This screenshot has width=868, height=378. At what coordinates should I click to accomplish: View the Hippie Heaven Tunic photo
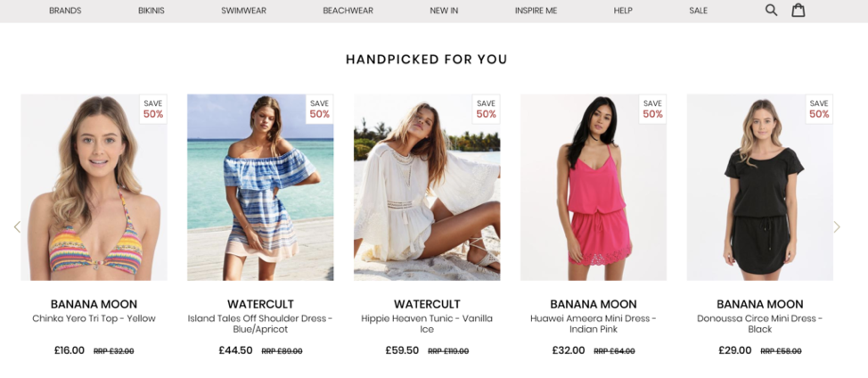pyautogui.click(x=427, y=187)
